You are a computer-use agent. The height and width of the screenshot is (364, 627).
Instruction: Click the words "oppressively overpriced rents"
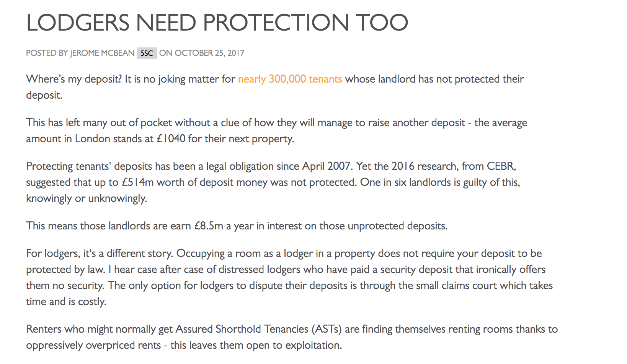tap(93, 345)
